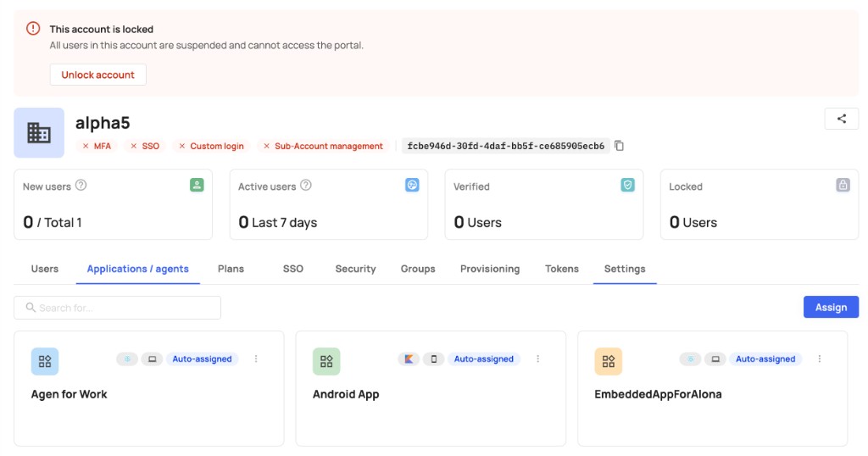Click the blue Assign button
868x456 pixels.
pos(831,307)
